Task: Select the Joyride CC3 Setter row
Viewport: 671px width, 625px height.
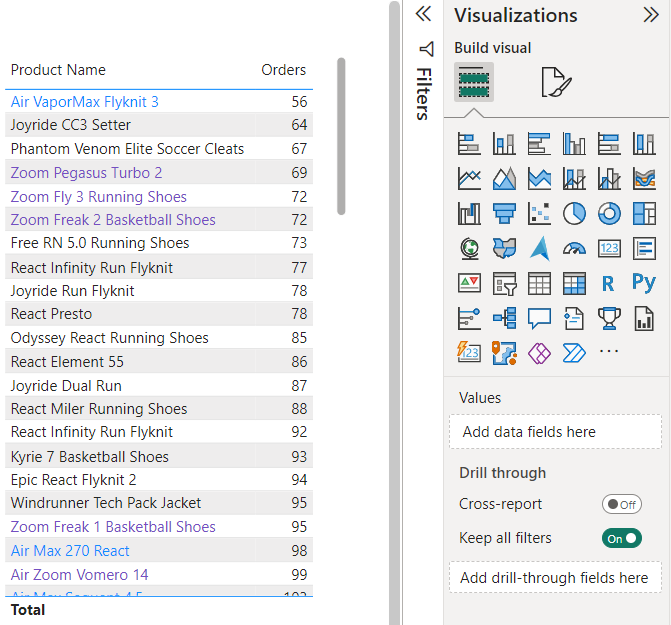Action: 159,125
